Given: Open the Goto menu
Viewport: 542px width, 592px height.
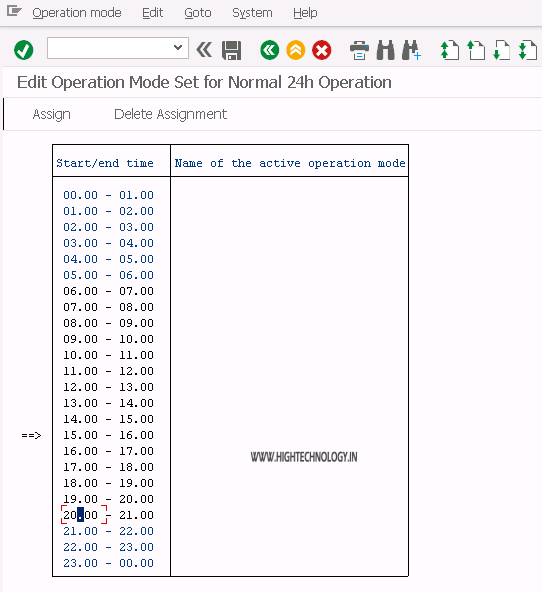Looking at the screenshot, I should point(198,13).
